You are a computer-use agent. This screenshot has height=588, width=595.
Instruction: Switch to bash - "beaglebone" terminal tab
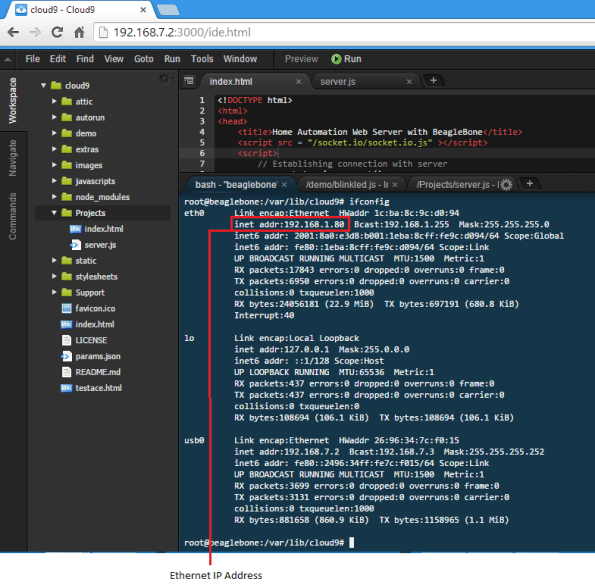tap(236, 185)
